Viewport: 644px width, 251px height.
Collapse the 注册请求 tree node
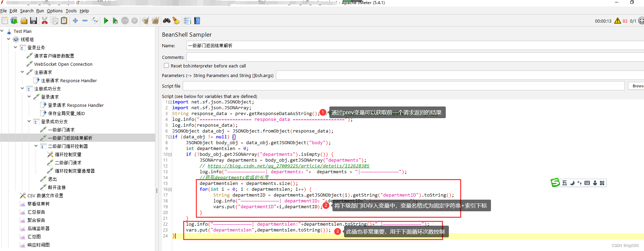click(22, 72)
